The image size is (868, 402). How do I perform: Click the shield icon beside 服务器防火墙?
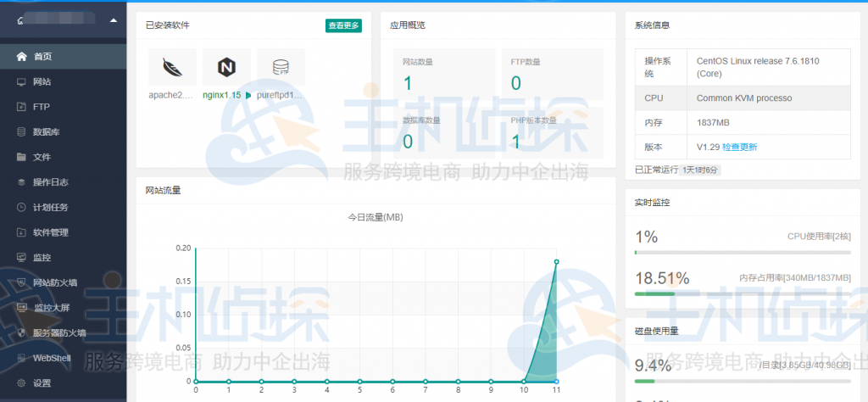tap(21, 332)
